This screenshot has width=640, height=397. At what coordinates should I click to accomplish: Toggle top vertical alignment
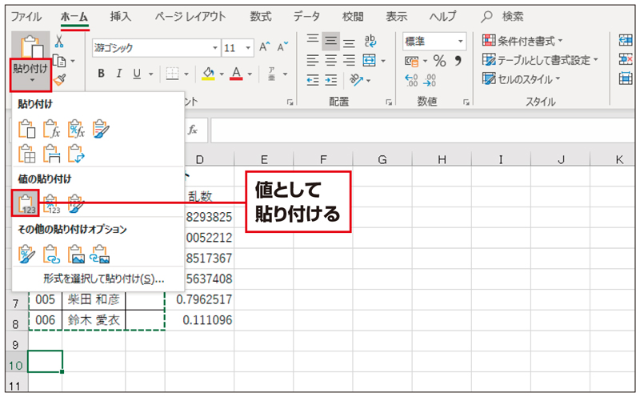click(x=313, y=40)
